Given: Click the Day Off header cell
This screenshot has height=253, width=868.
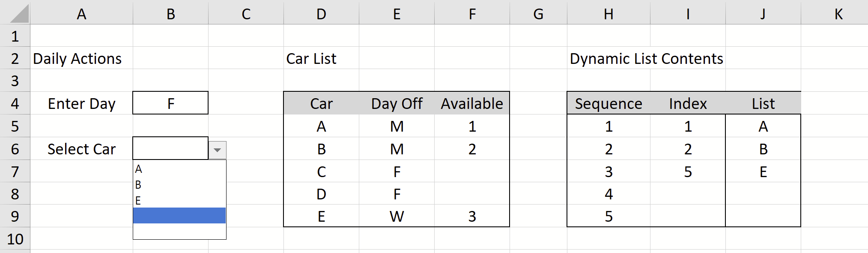Looking at the screenshot, I should [x=396, y=103].
